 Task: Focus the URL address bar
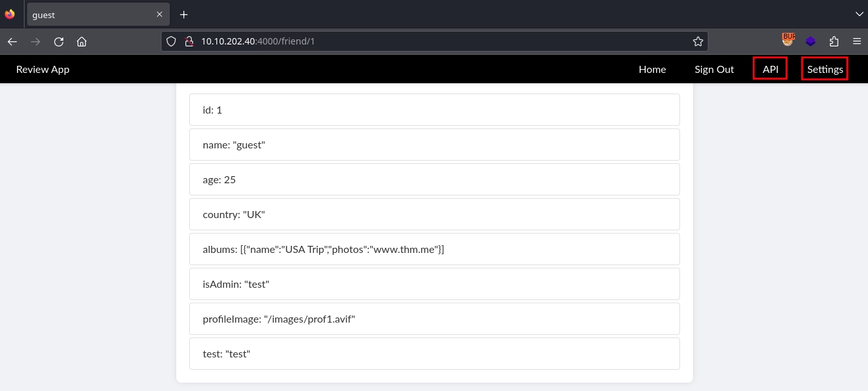pos(439,41)
